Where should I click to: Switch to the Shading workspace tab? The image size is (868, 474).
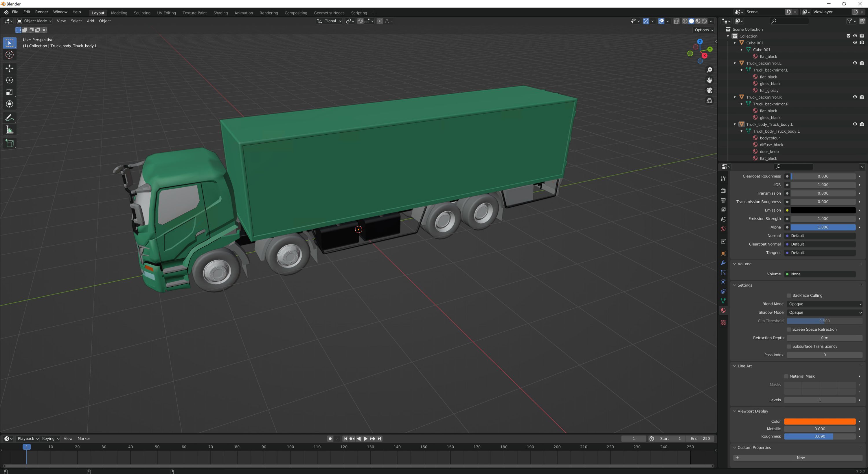click(x=220, y=13)
